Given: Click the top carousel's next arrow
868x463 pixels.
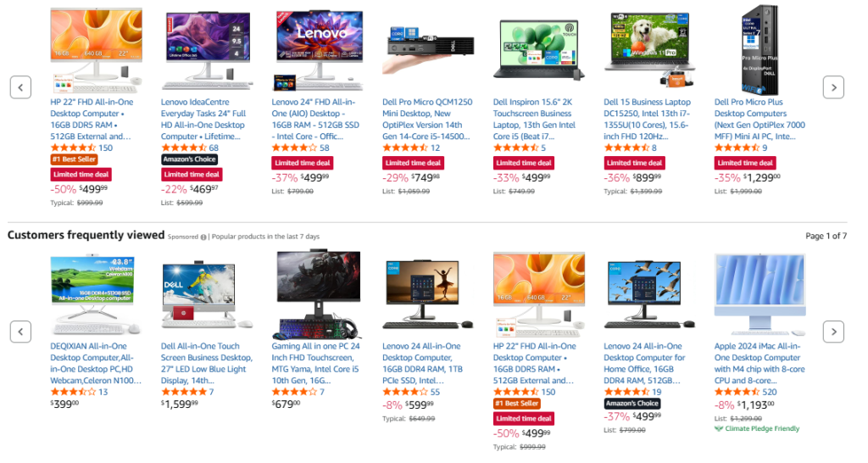Looking at the screenshot, I should coord(833,87).
